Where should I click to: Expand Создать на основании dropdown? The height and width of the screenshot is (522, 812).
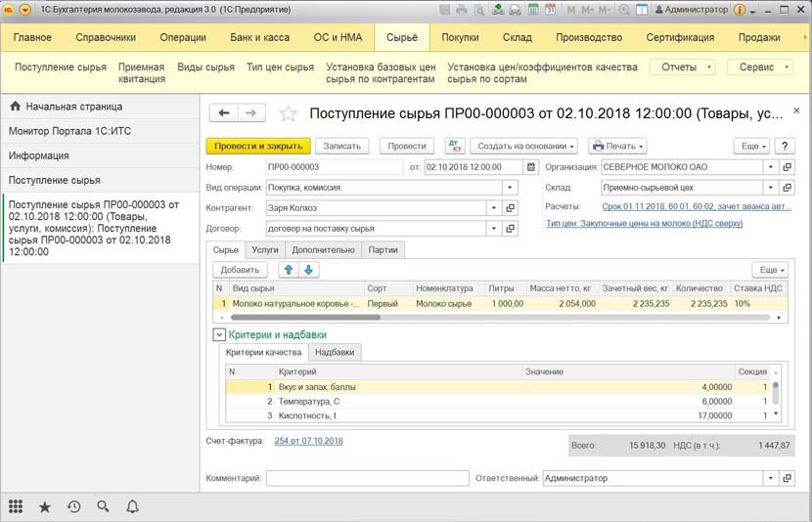pos(524,146)
